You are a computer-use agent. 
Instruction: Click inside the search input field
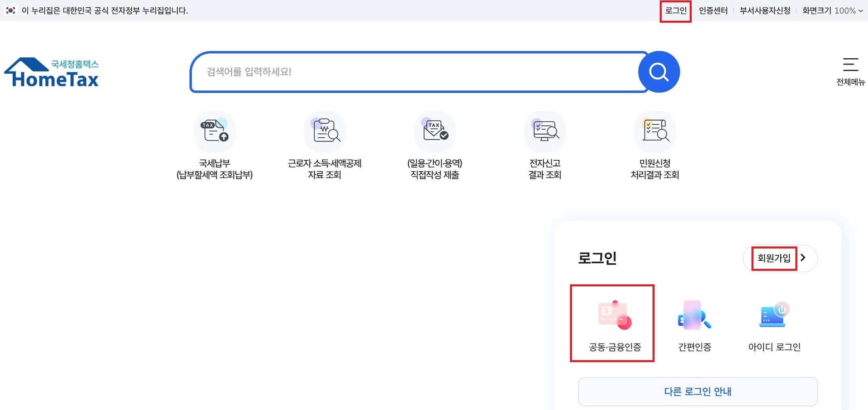click(399, 72)
